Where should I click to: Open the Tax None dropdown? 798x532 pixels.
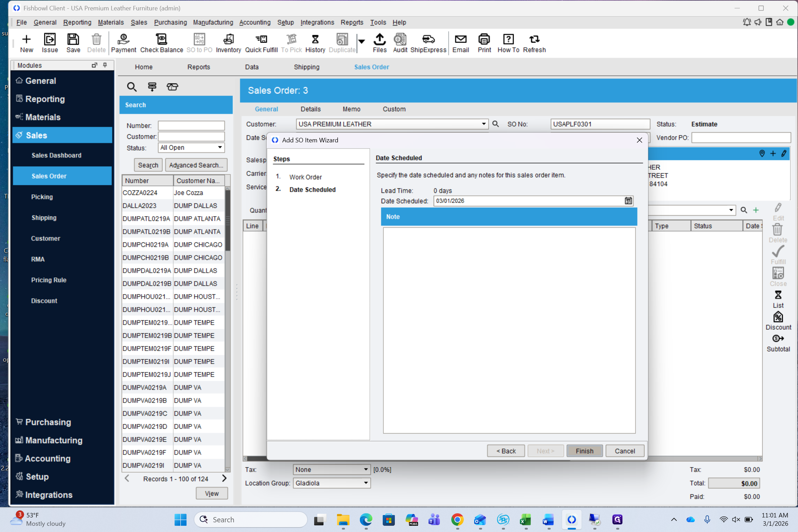pyautogui.click(x=366, y=469)
